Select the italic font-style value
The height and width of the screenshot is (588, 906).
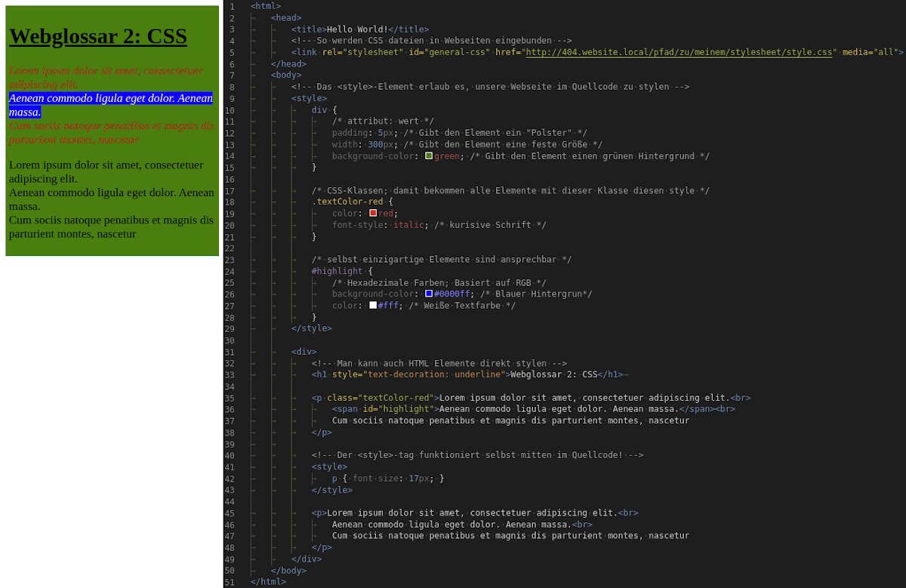coord(408,225)
